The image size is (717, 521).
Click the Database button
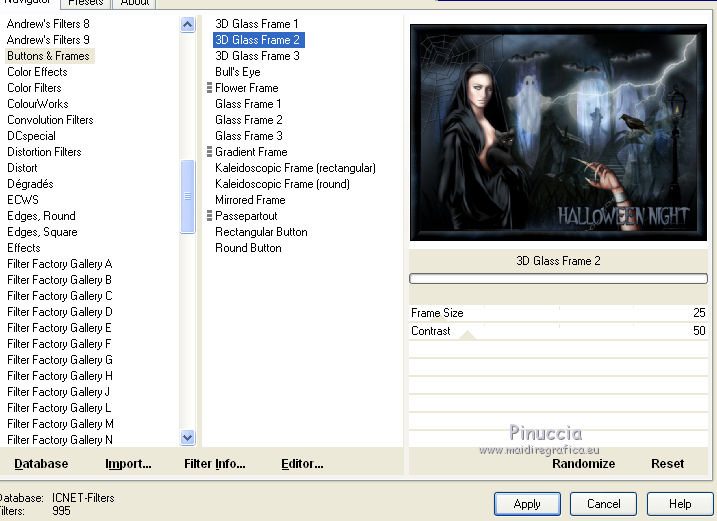pyautogui.click(x=41, y=464)
